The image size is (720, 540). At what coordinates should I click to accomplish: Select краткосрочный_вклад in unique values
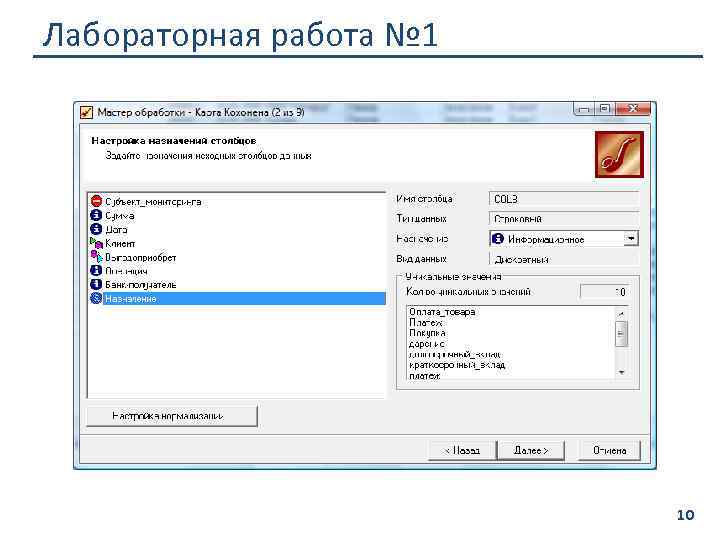point(457,365)
